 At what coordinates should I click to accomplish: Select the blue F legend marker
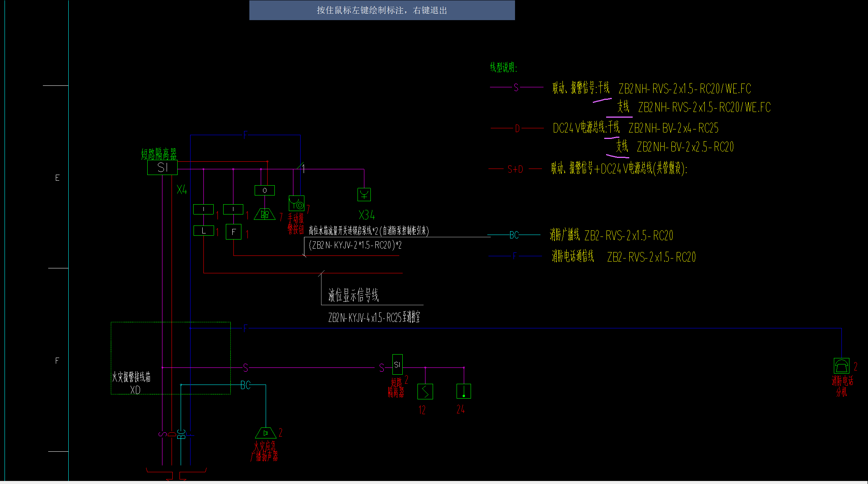click(x=515, y=256)
